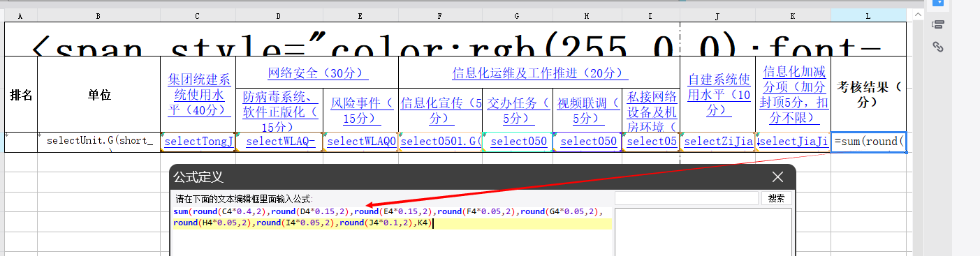Open the 网络安全（30分） header link
980x256 pixels.
click(x=318, y=73)
